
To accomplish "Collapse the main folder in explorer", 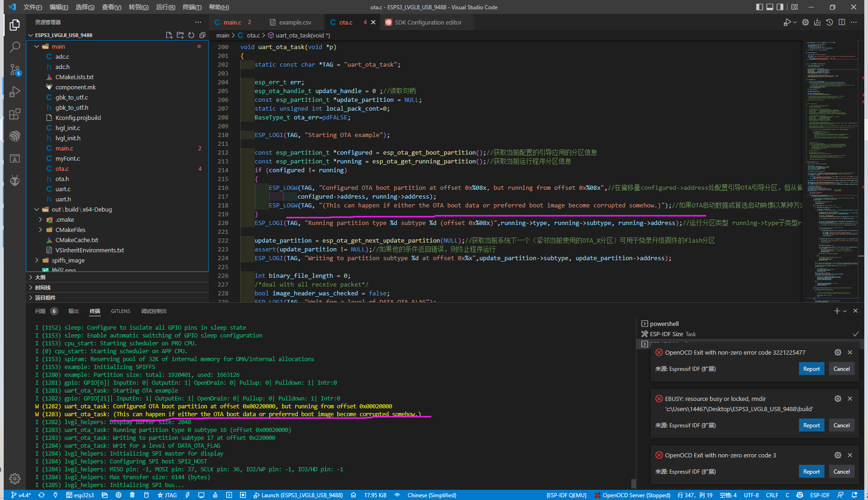I will (37, 46).
